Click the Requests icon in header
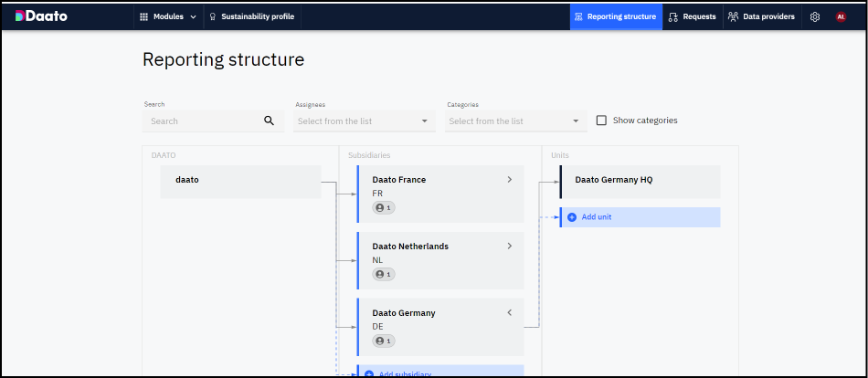 click(673, 16)
